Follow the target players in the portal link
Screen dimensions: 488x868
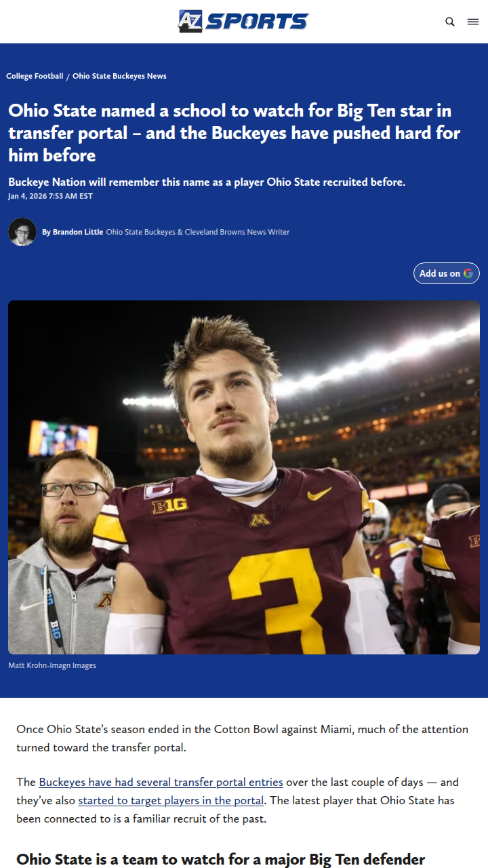[x=171, y=800]
